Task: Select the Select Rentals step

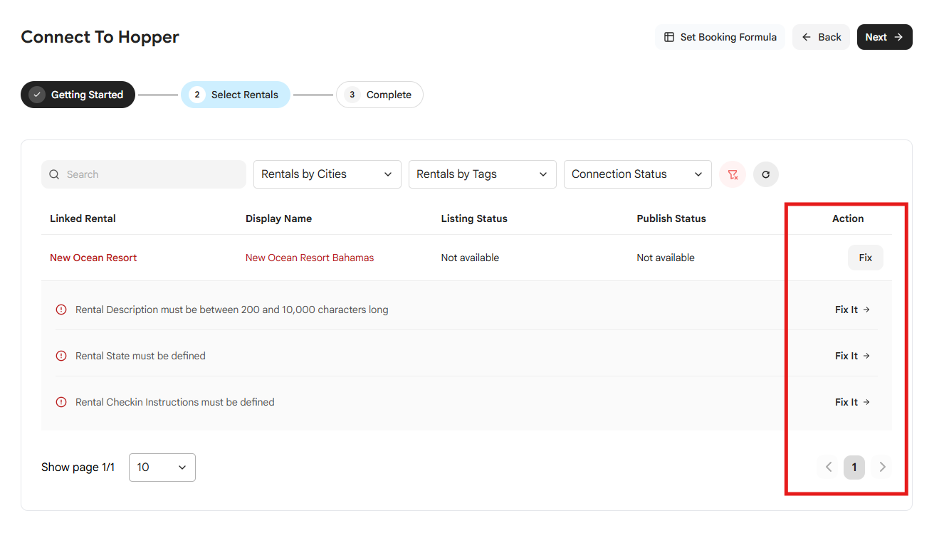Action: (x=235, y=95)
